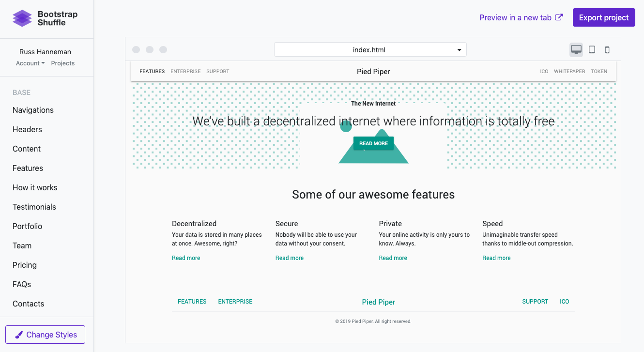The image size is (644, 352).
Task: Open Pricing components category
Action: click(x=25, y=265)
